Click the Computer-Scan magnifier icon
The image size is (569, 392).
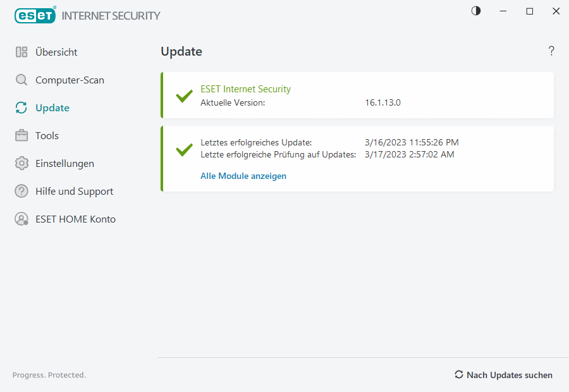pos(21,80)
